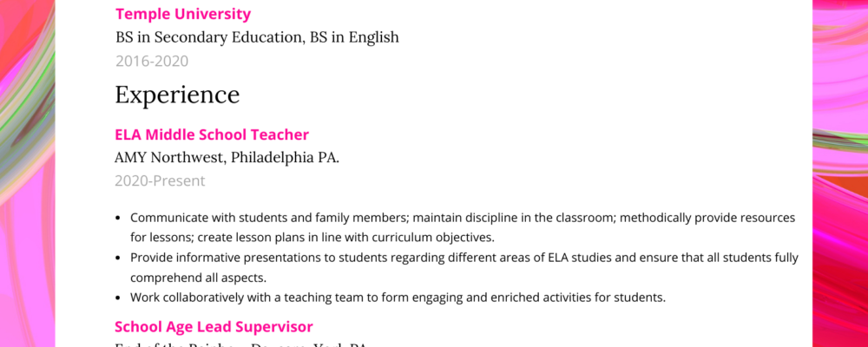The image size is (868, 347).
Task: Click the bullet dot before "Communicate"
Action: (x=118, y=219)
